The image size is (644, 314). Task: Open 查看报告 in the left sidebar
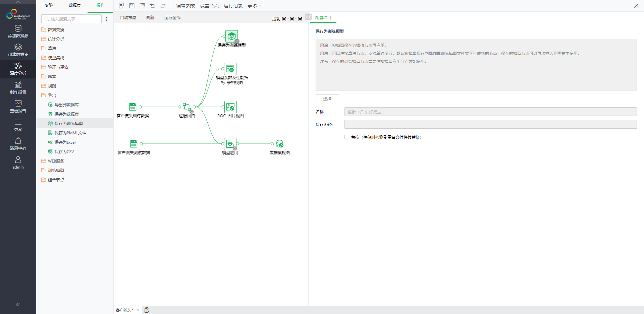18,106
